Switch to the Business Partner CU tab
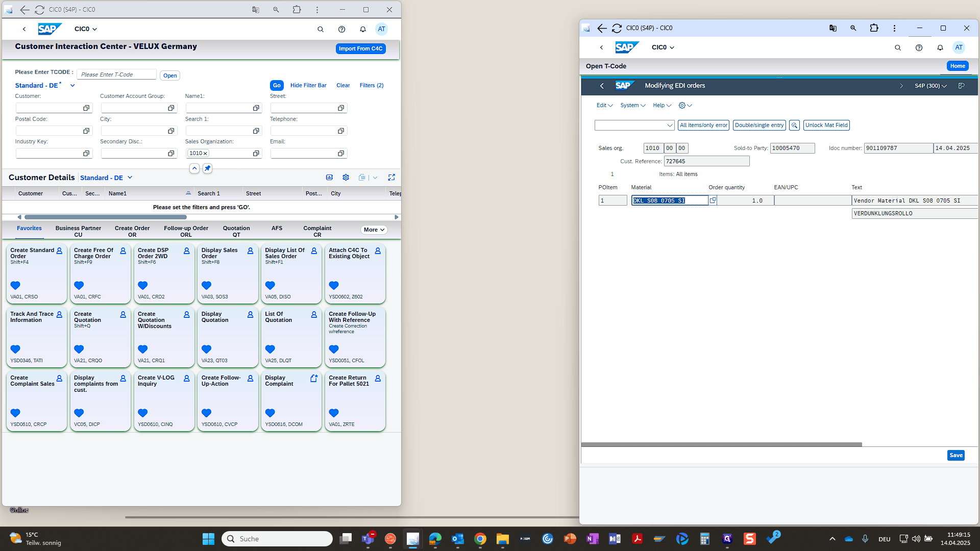980x551 pixels. pyautogui.click(x=78, y=232)
